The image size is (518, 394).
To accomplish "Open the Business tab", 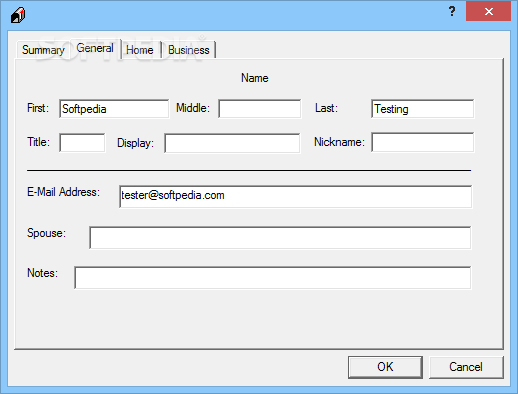I will (x=189, y=50).
